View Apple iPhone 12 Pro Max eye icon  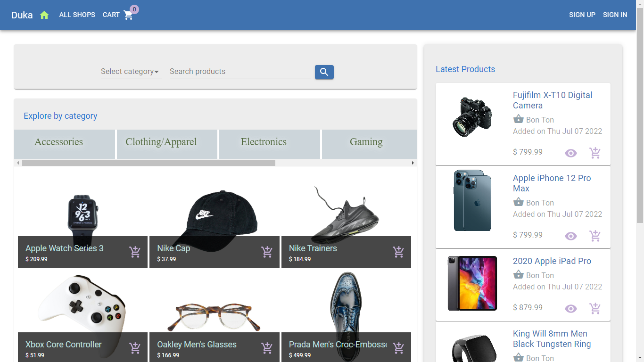pyautogui.click(x=571, y=236)
